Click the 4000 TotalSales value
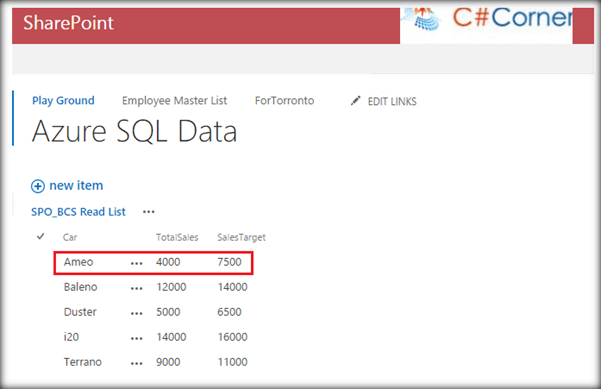Viewport: 601px width, 389px height. pos(168,262)
